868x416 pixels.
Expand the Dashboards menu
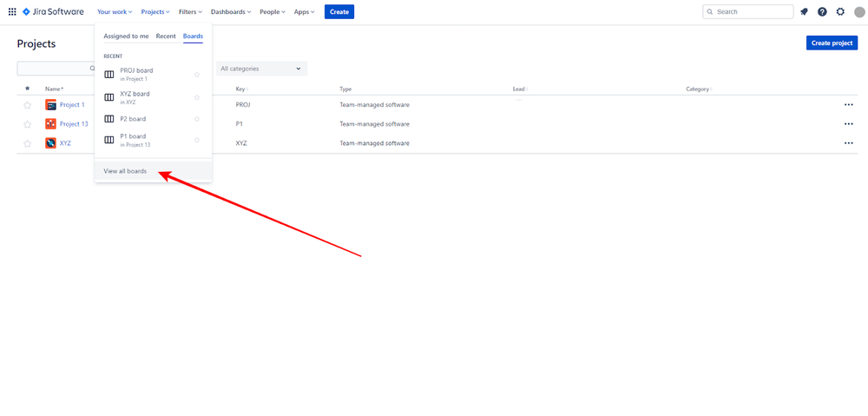click(x=231, y=12)
